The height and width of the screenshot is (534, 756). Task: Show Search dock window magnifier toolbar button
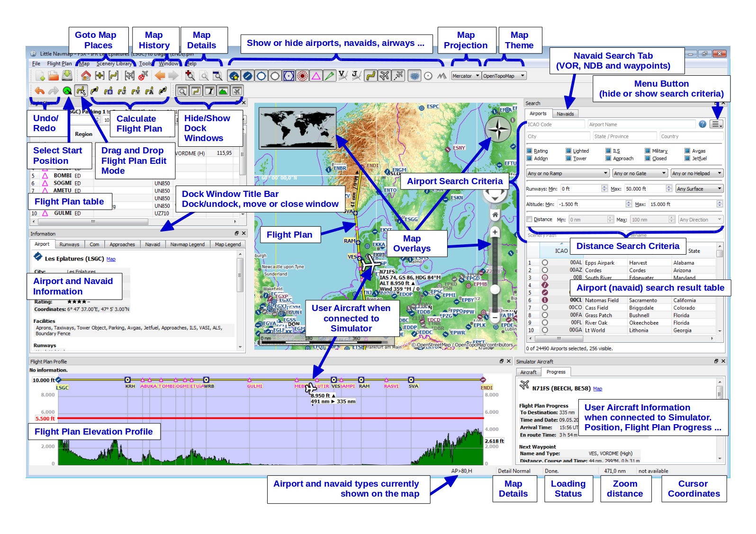pos(182,90)
